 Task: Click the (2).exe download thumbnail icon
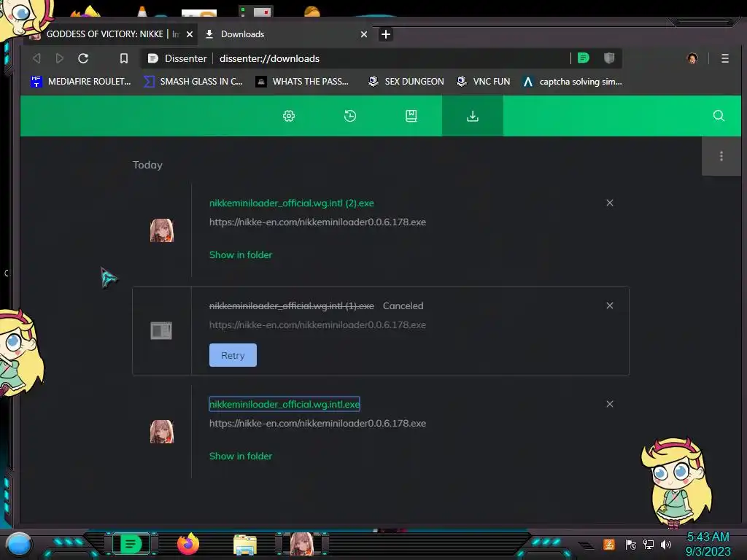[162, 230]
